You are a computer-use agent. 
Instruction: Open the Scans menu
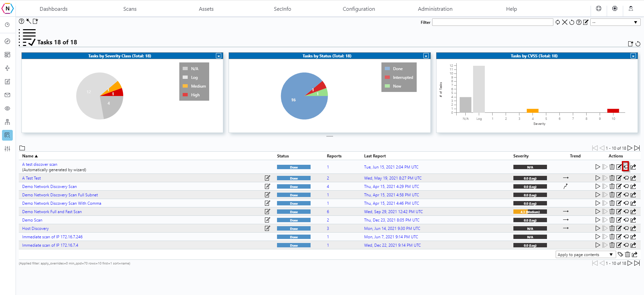tap(130, 9)
